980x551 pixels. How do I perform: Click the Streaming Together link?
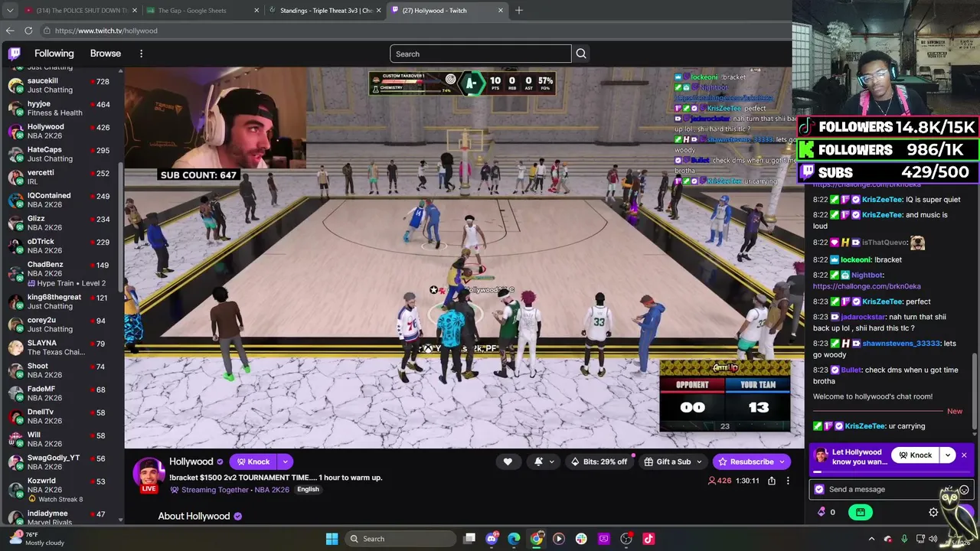(214, 490)
